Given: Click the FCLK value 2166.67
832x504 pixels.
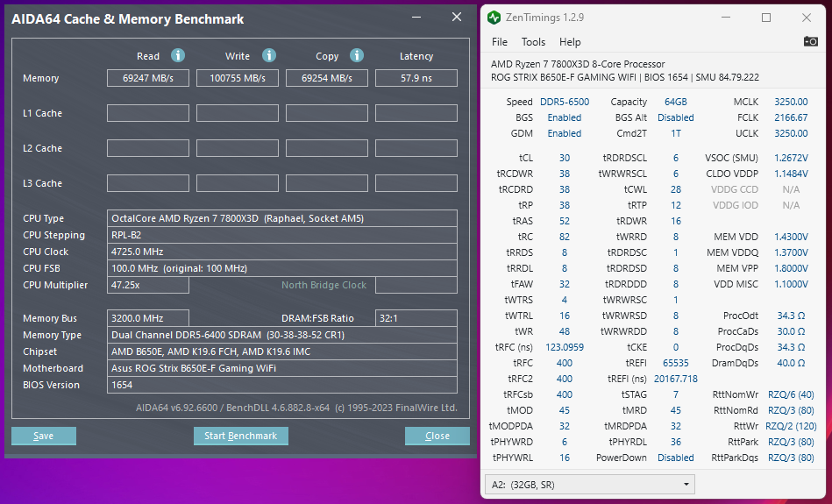Looking at the screenshot, I should tap(791, 117).
